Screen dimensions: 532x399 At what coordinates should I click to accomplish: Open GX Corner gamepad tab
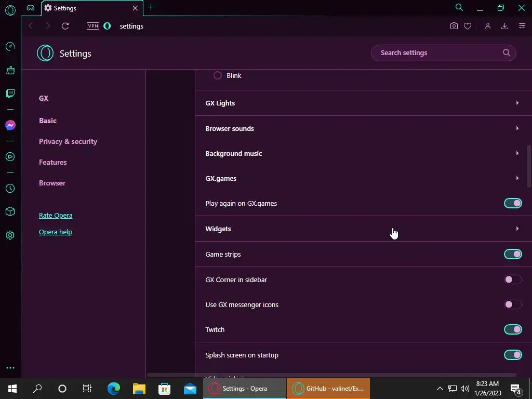pos(31,8)
